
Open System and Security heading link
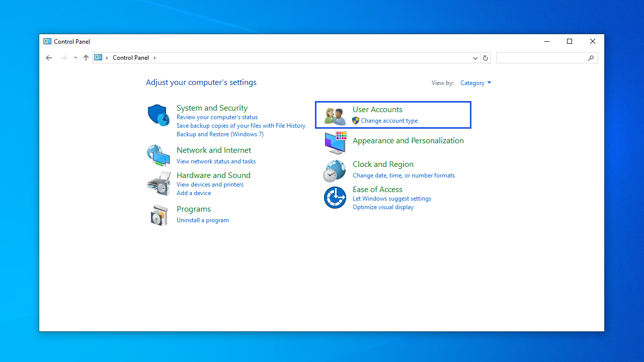[x=212, y=108]
